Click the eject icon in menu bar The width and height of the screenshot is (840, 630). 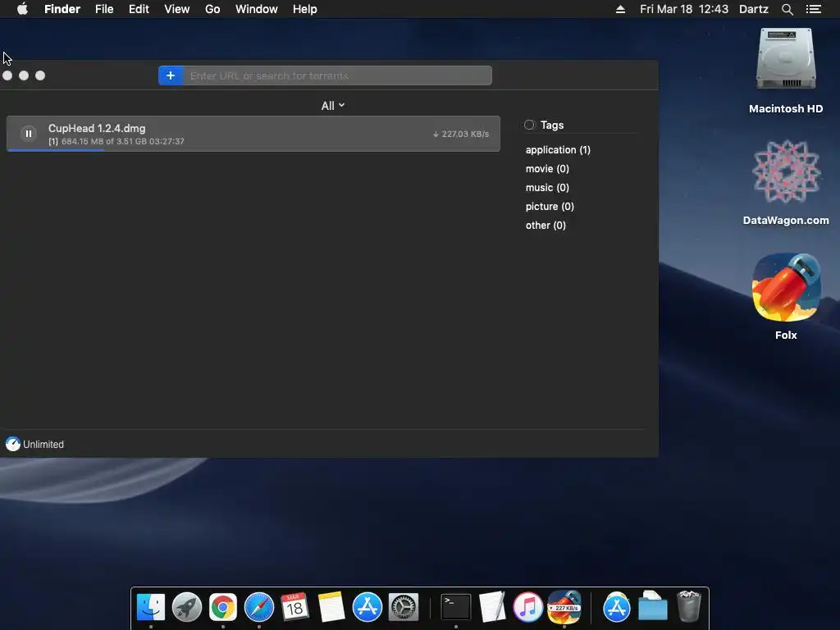620,9
